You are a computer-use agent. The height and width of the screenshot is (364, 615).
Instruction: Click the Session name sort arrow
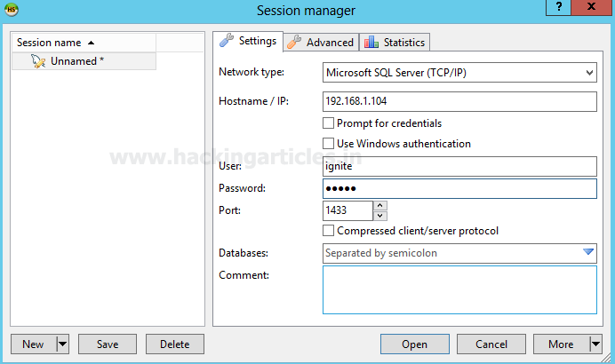point(92,43)
